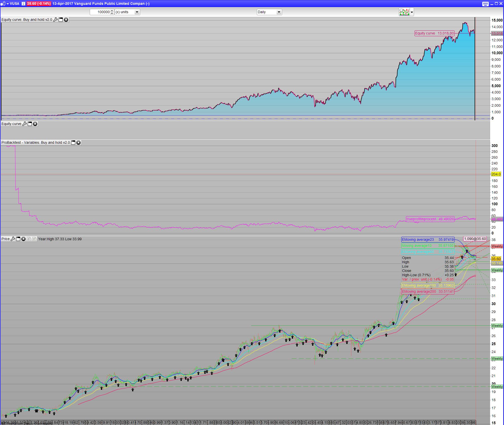This screenshot has width=504, height=425.
Task: Increase units quantity with spinner up arrow
Action: click(112, 11)
